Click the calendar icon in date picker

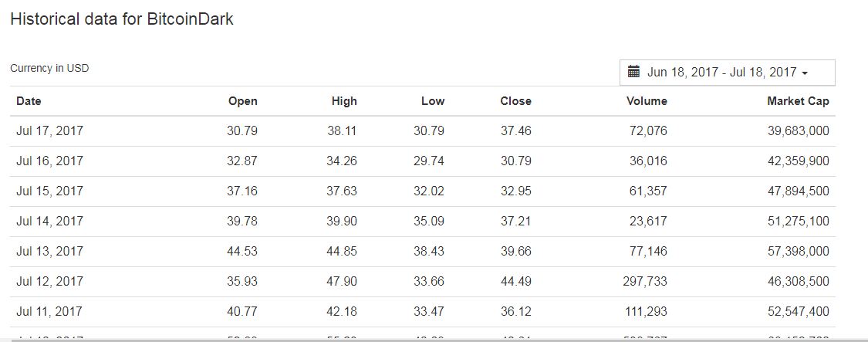point(635,73)
